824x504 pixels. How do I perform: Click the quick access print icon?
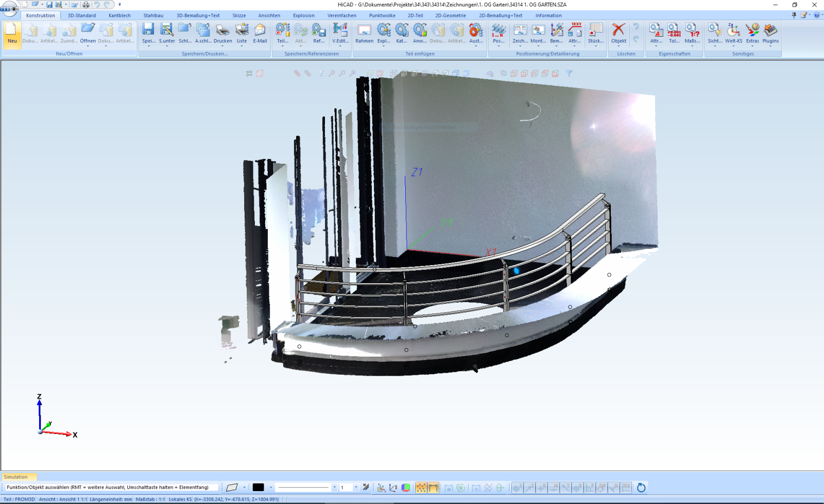tap(85, 5)
